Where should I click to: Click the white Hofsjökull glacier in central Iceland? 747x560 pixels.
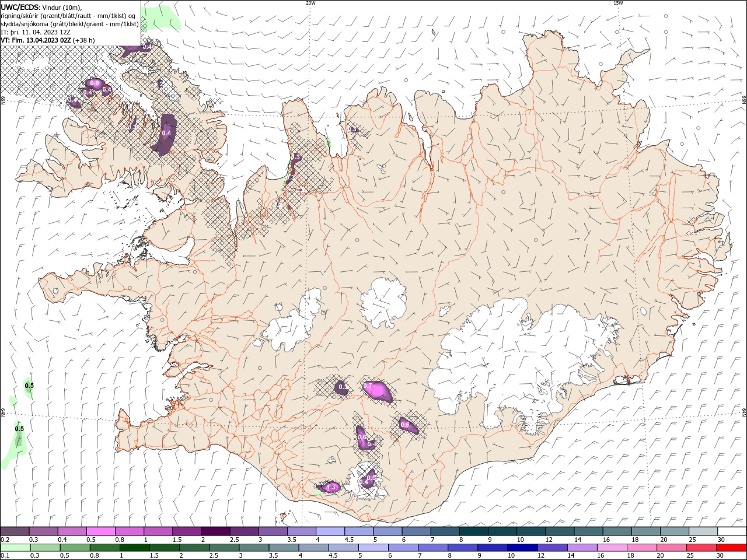(383, 302)
